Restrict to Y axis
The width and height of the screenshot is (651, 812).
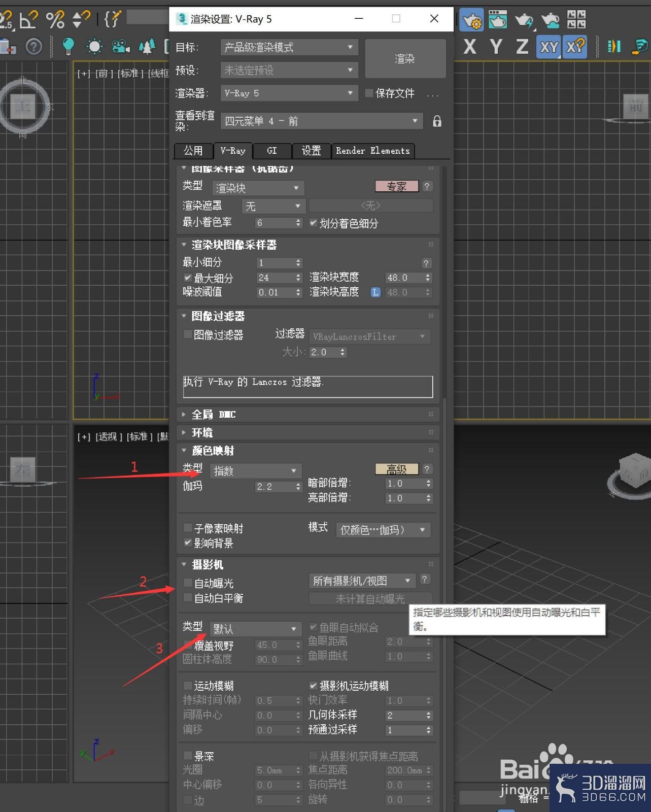click(496, 47)
